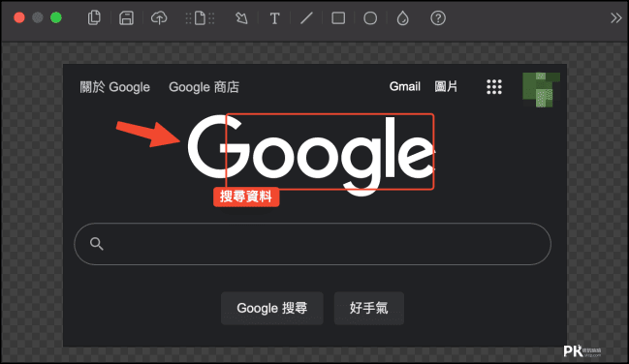
Task: Maximize window with green button
Action: click(56, 17)
